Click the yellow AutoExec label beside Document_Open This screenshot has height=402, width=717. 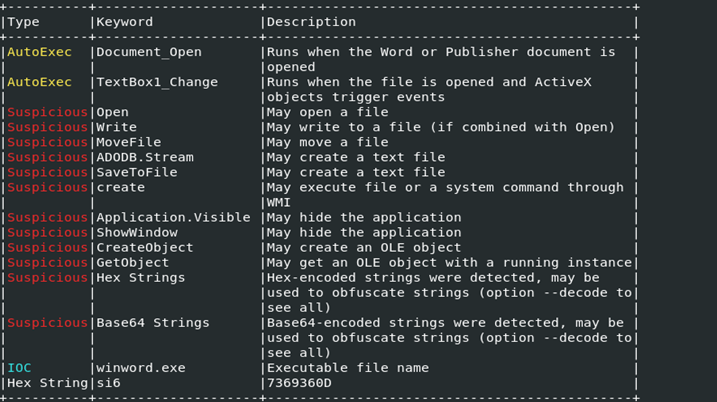pos(39,52)
